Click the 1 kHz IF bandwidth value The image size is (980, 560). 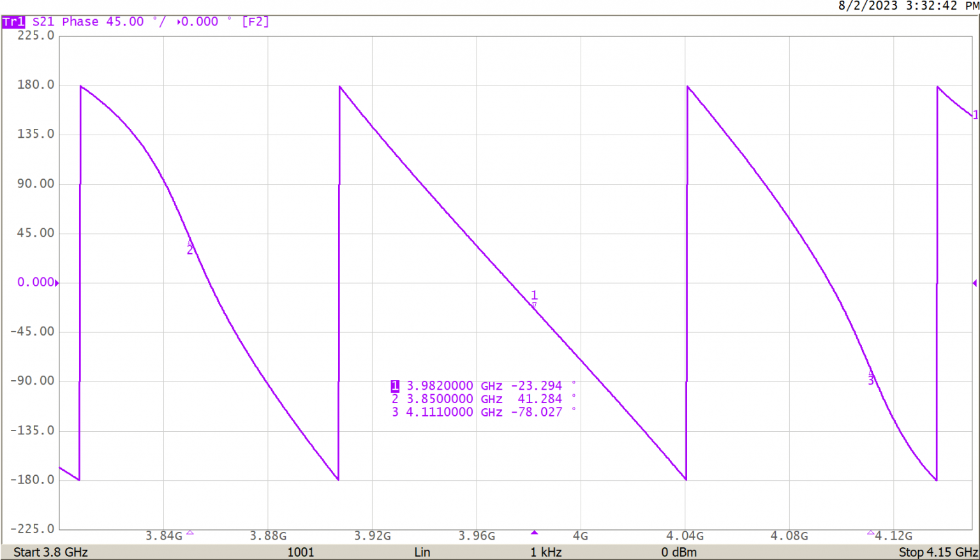click(546, 552)
